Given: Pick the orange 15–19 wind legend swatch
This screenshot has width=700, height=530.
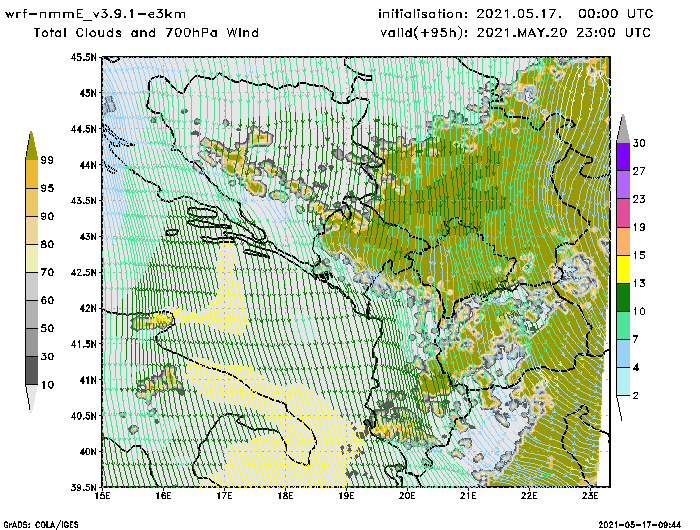Looking at the screenshot, I should click(x=623, y=241).
